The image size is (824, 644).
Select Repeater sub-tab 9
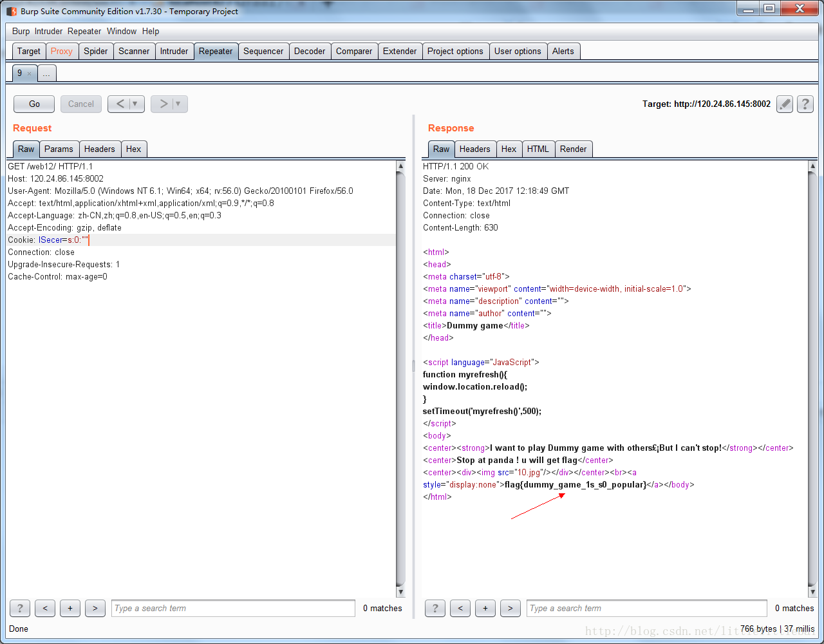pyautogui.click(x=20, y=73)
